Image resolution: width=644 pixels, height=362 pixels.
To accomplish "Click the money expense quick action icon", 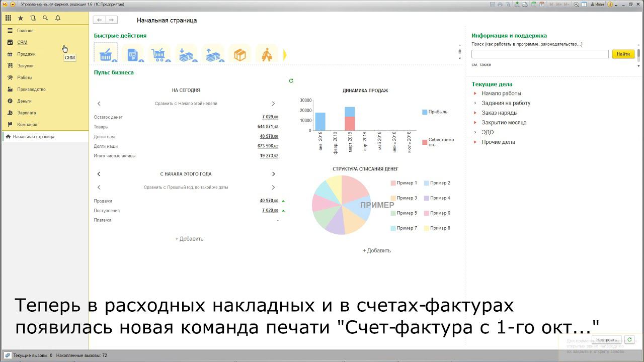I will click(213, 54).
